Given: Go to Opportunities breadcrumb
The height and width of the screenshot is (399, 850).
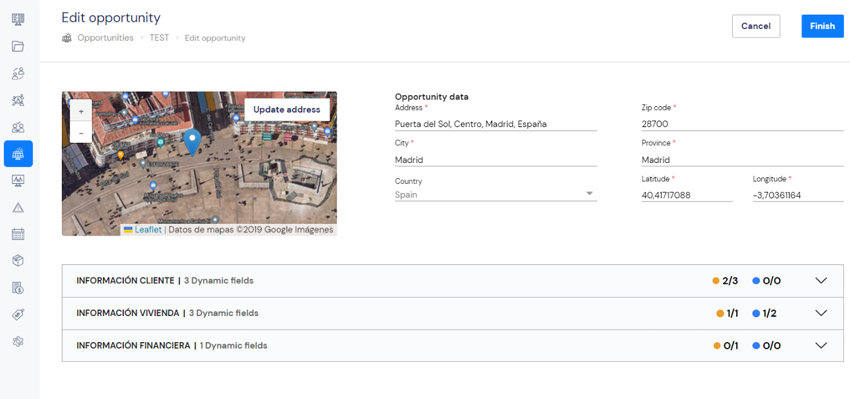Looking at the screenshot, I should (x=105, y=38).
